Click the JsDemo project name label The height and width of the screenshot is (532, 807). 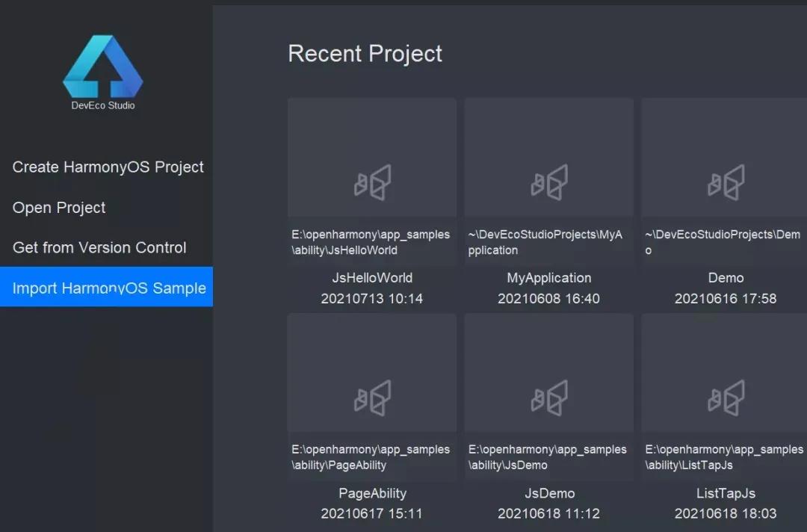(549, 493)
